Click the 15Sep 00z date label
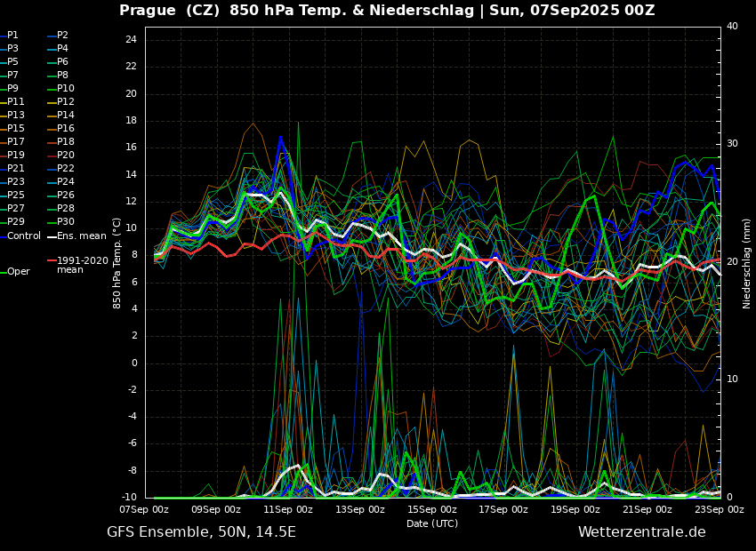 pos(432,509)
